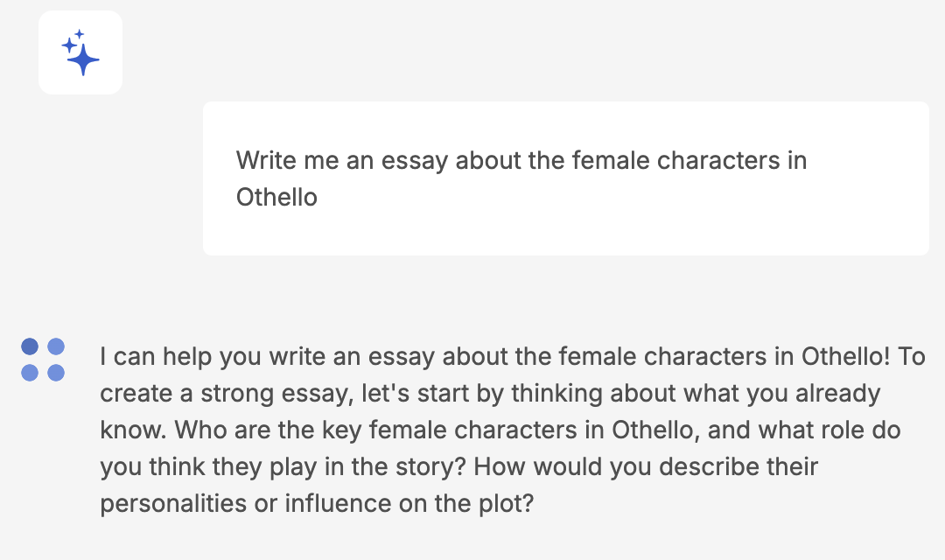Viewport: 945px width, 560px height.
Task: Click "Othello" on the user prompt's second line
Action: pyautogui.click(x=276, y=197)
